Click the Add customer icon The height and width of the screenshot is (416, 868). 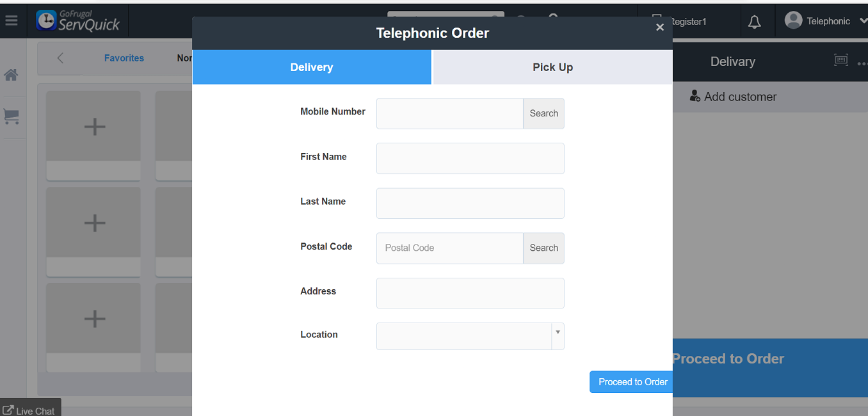695,97
